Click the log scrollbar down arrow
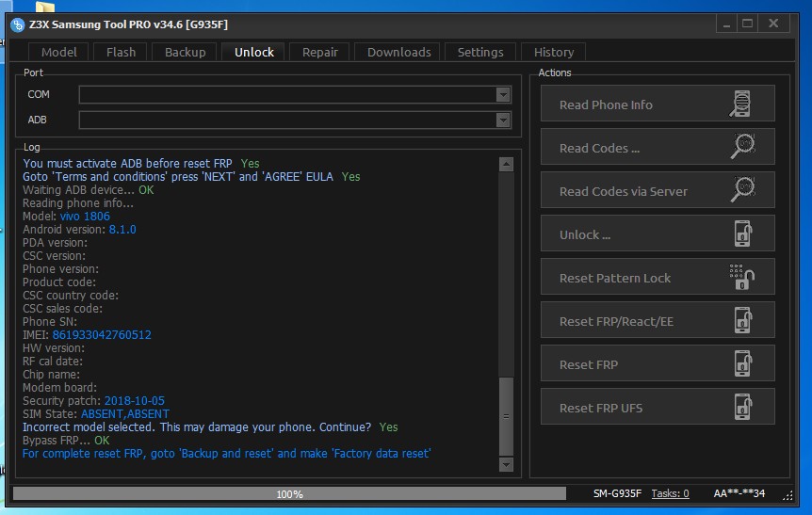The height and width of the screenshot is (515, 812). click(506, 464)
